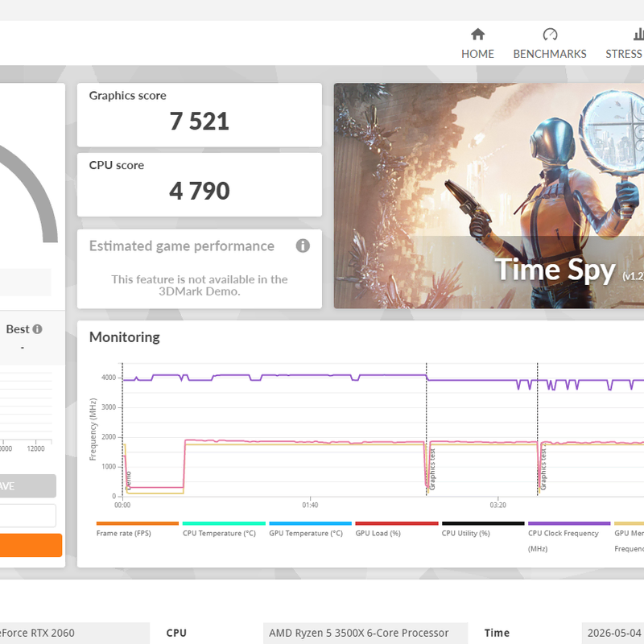Viewport: 644px width, 644px height.
Task: Go to the STRESS tests menu label
Action: [625, 54]
